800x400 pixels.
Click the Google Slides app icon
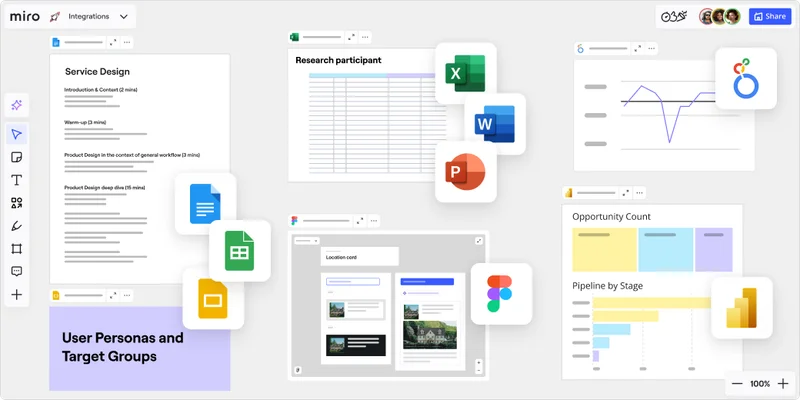(213, 298)
